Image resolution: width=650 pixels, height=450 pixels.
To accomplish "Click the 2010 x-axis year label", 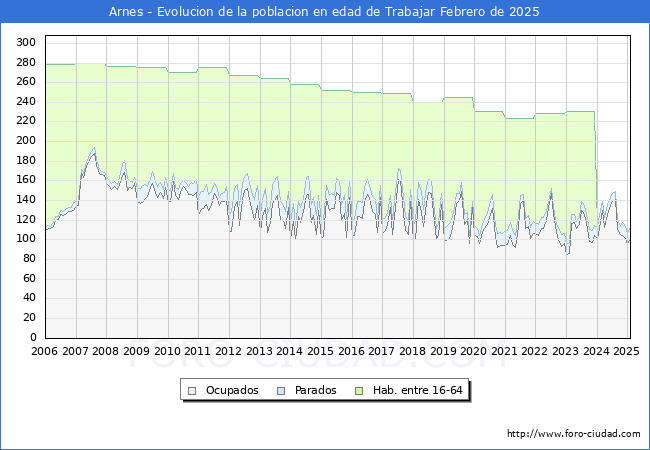I will coord(167,351).
